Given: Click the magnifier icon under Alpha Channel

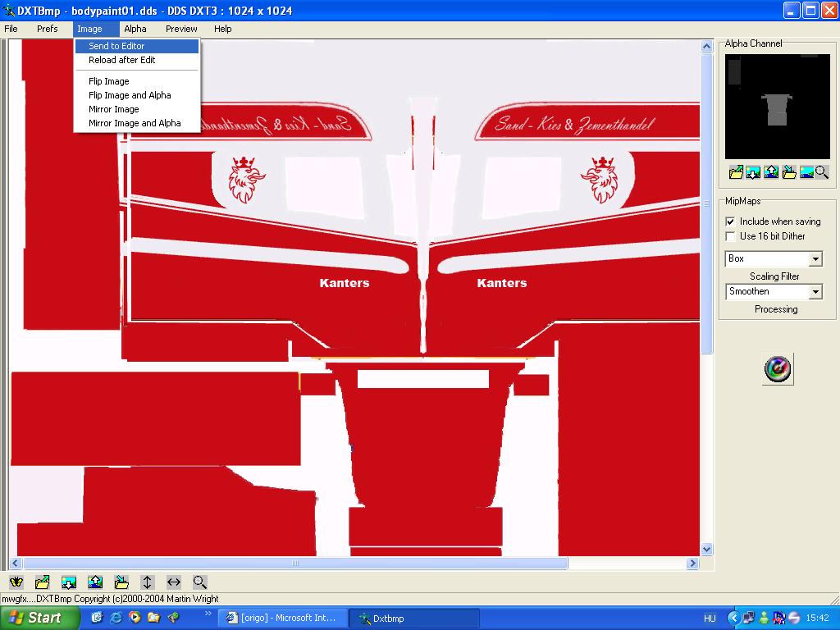Looking at the screenshot, I should pyautogui.click(x=821, y=172).
